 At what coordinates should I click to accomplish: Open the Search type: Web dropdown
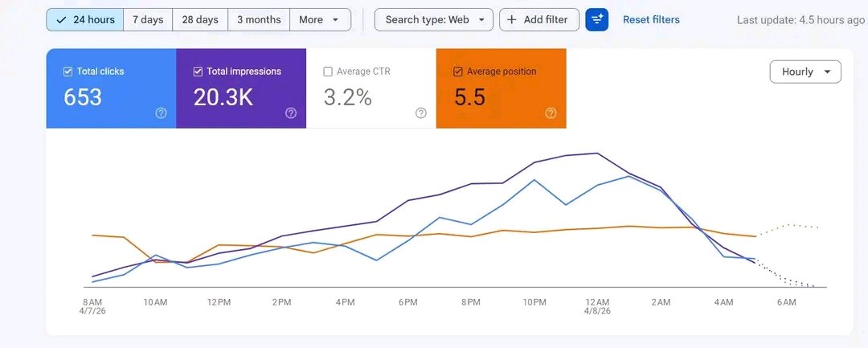[x=434, y=20]
